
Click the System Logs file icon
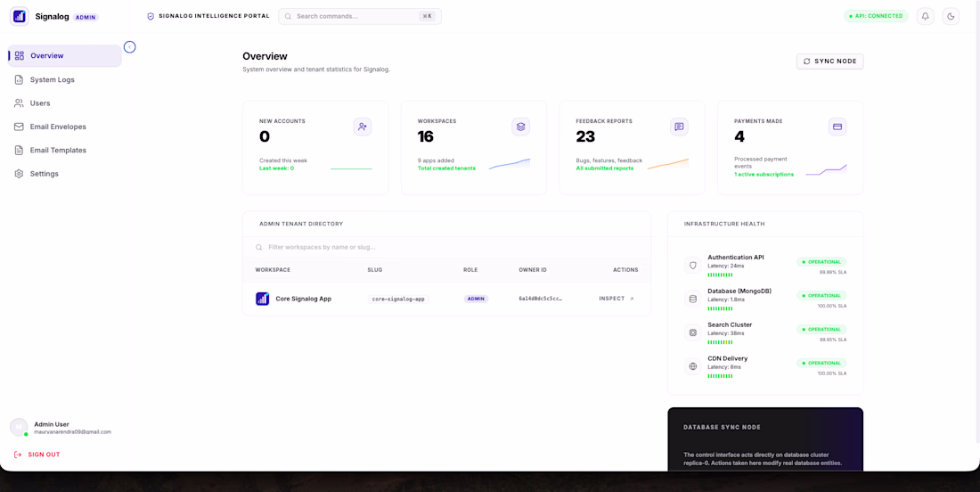pos(19,79)
